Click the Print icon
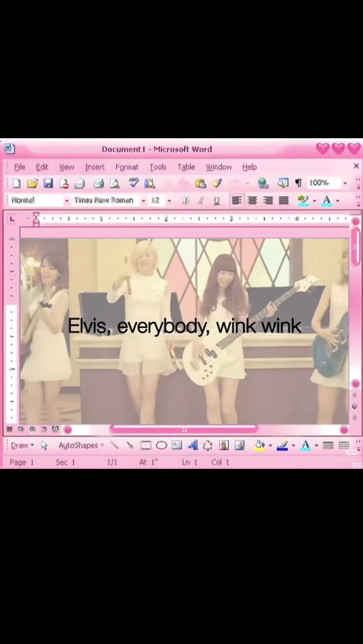The image size is (363, 644). pyautogui.click(x=98, y=183)
